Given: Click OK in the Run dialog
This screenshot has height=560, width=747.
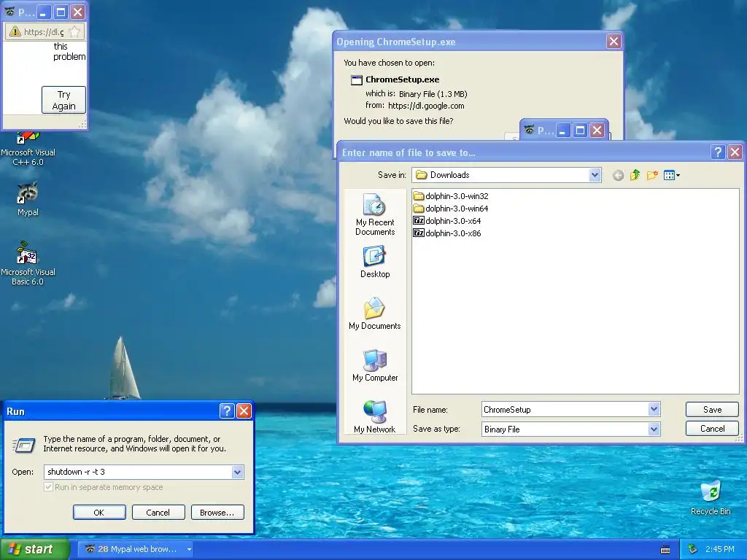Looking at the screenshot, I should tap(99, 513).
